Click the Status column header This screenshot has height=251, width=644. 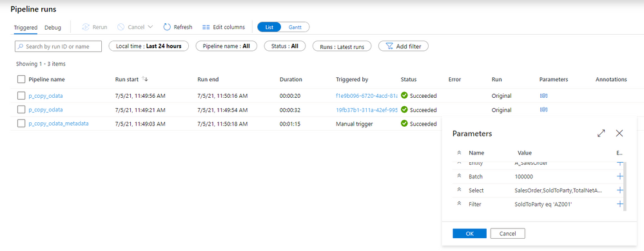click(x=409, y=79)
